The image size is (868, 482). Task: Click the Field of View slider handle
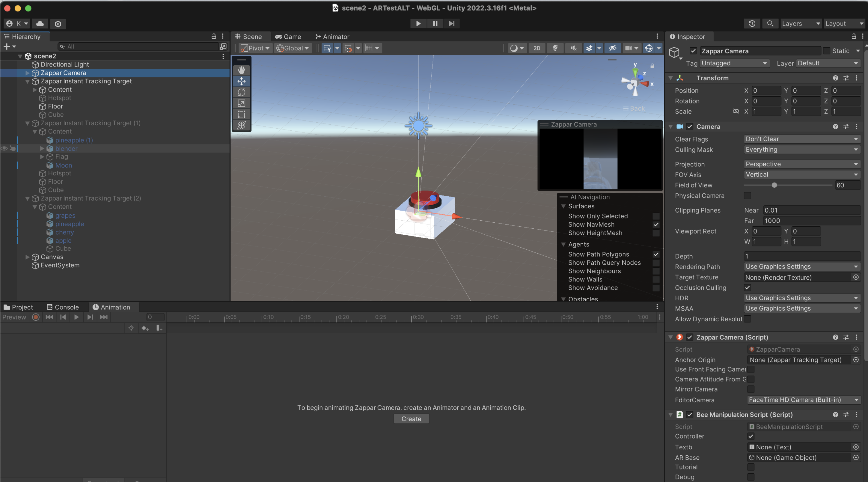(774, 185)
